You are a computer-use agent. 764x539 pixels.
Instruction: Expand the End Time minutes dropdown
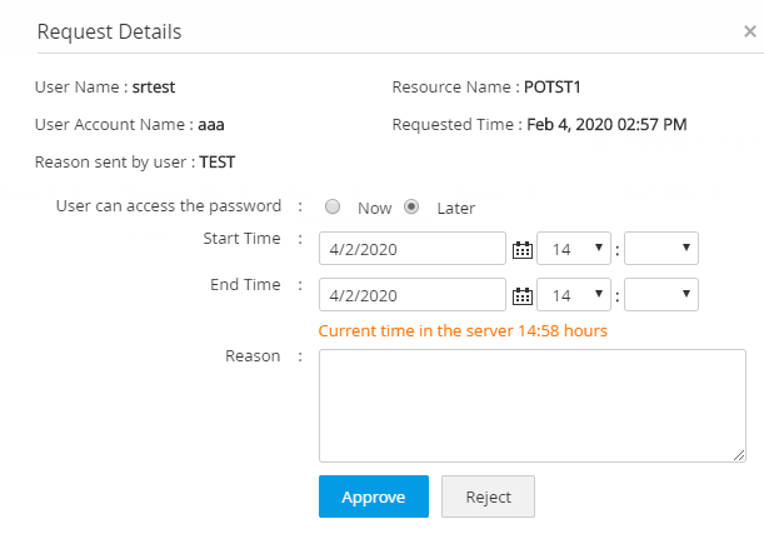point(661,295)
